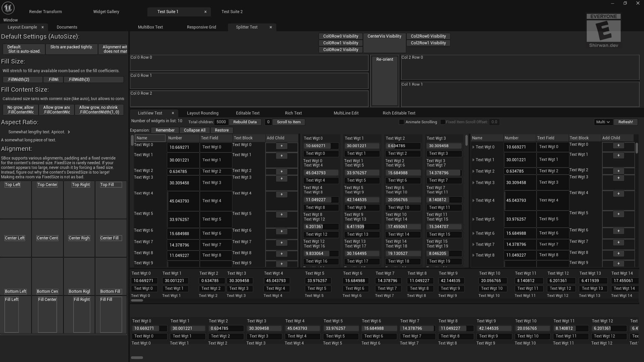Screen dimensions: 644x362
Task: Click the Rebuild Data button
Action: click(x=245, y=122)
